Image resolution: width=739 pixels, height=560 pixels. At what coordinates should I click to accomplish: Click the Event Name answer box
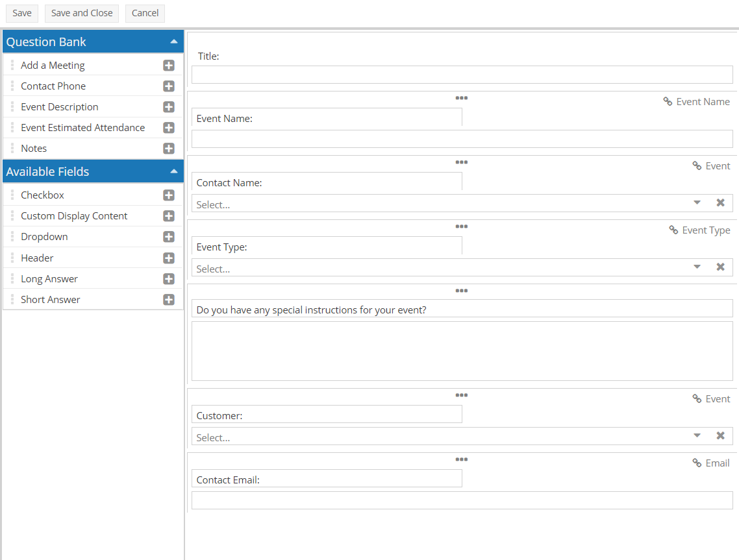[x=462, y=139]
